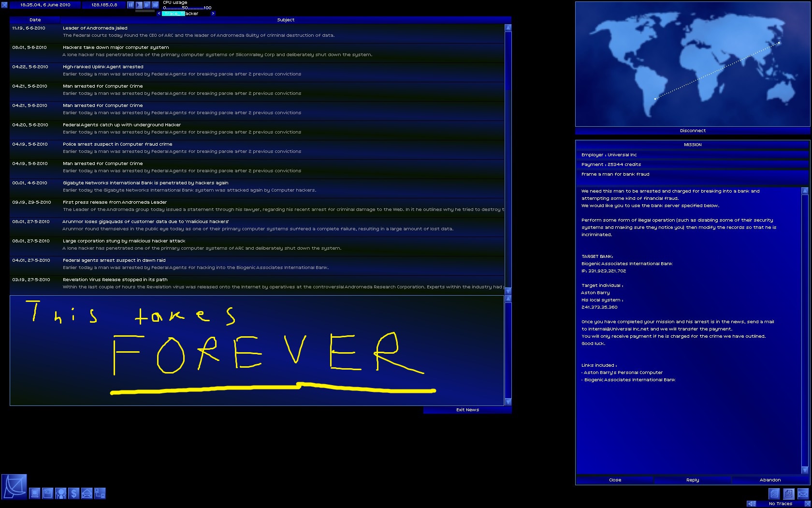Screen dimensions: 812x508
Task: Click the mission text scroll-up arrow
Action: (805, 191)
